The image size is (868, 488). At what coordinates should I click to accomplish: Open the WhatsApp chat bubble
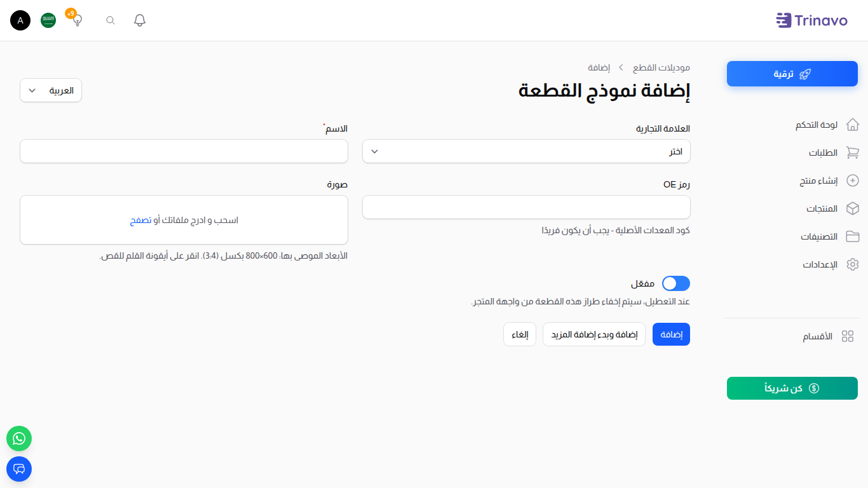click(19, 438)
